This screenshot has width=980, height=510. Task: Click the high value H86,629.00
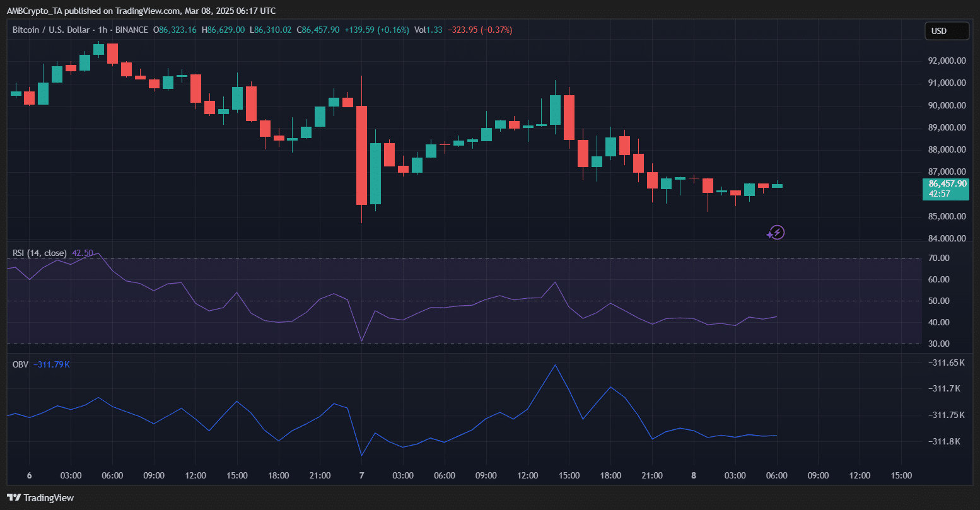pyautogui.click(x=223, y=30)
